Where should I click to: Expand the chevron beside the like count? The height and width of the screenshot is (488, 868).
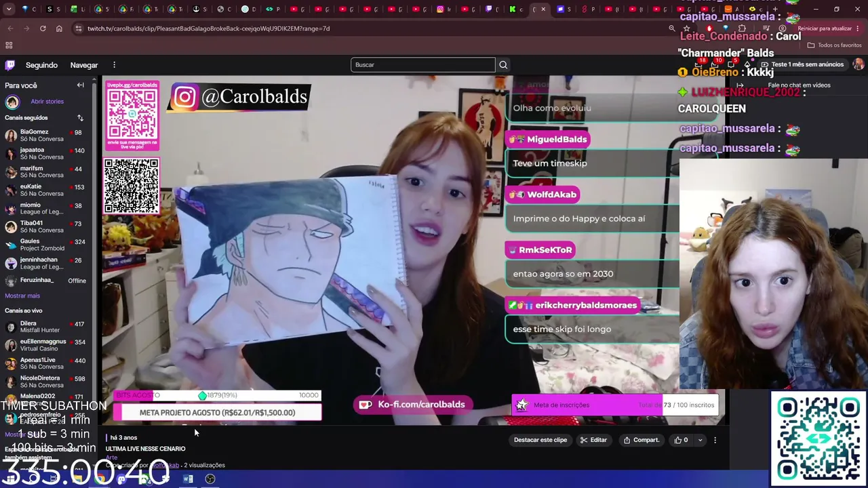(701, 440)
